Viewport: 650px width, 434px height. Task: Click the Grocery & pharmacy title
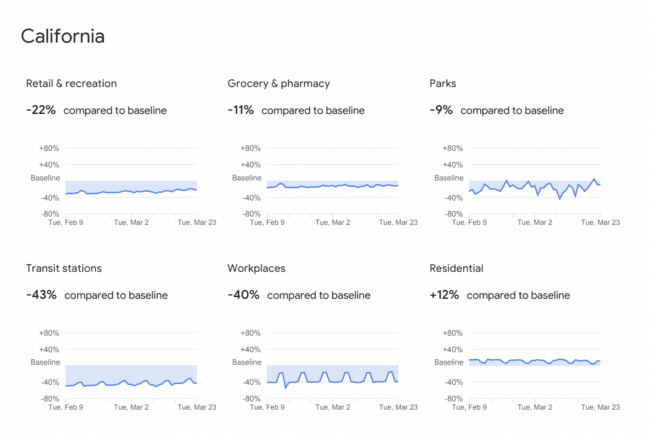pos(278,83)
